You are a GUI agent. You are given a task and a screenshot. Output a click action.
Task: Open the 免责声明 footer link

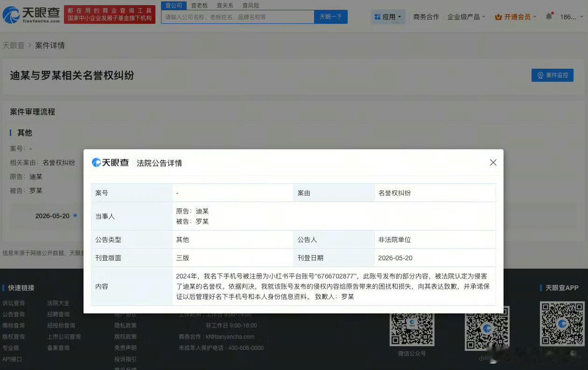(126, 348)
